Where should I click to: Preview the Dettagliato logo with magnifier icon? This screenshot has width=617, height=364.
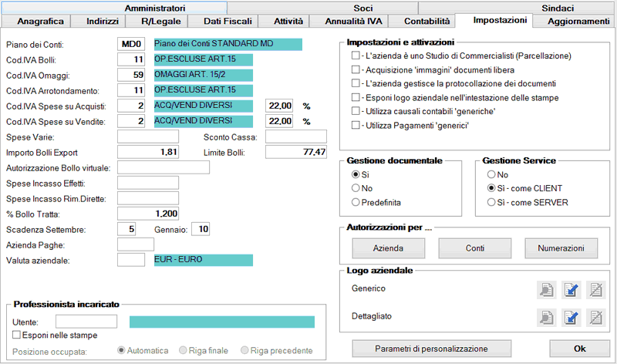pyautogui.click(x=547, y=318)
